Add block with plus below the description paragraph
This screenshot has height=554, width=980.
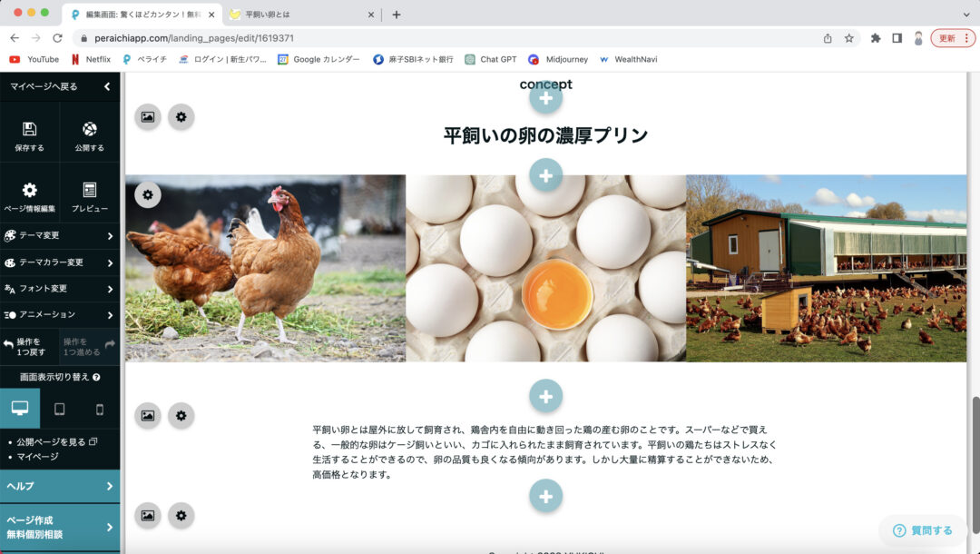[x=545, y=496]
